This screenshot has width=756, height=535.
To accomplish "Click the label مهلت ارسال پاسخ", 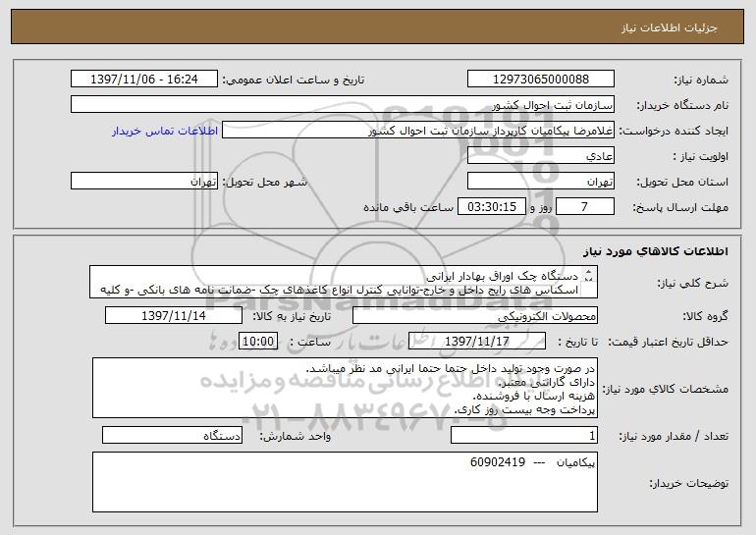I will (680, 208).
